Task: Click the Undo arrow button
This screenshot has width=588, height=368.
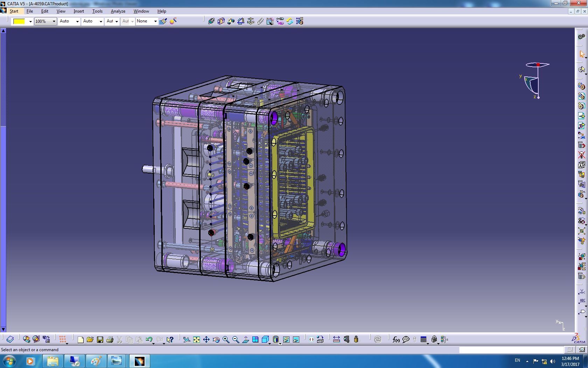Action: (x=149, y=340)
